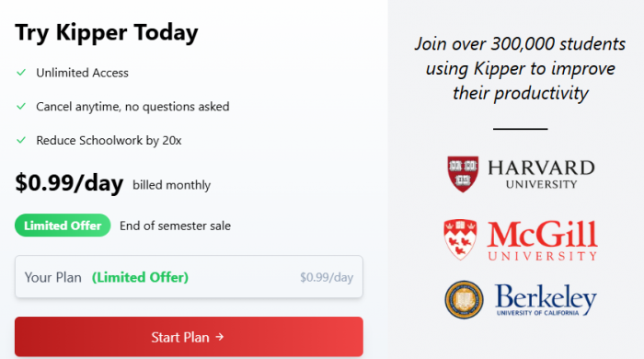The width and height of the screenshot is (644, 359).
Task: Click the green Limited Offer badge
Action: [63, 226]
